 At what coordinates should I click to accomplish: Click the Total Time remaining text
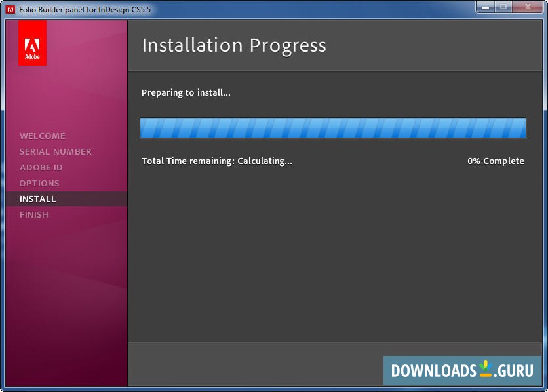(217, 161)
